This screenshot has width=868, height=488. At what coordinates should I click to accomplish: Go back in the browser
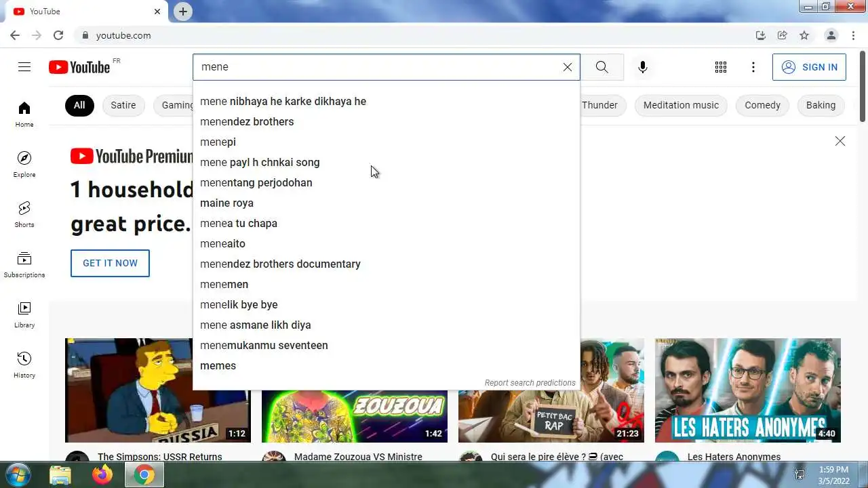click(15, 35)
